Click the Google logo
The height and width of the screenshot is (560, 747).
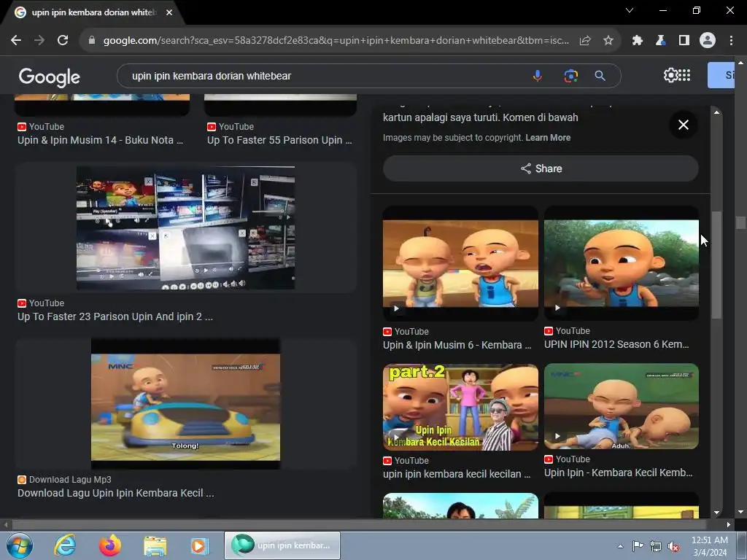[x=50, y=77]
